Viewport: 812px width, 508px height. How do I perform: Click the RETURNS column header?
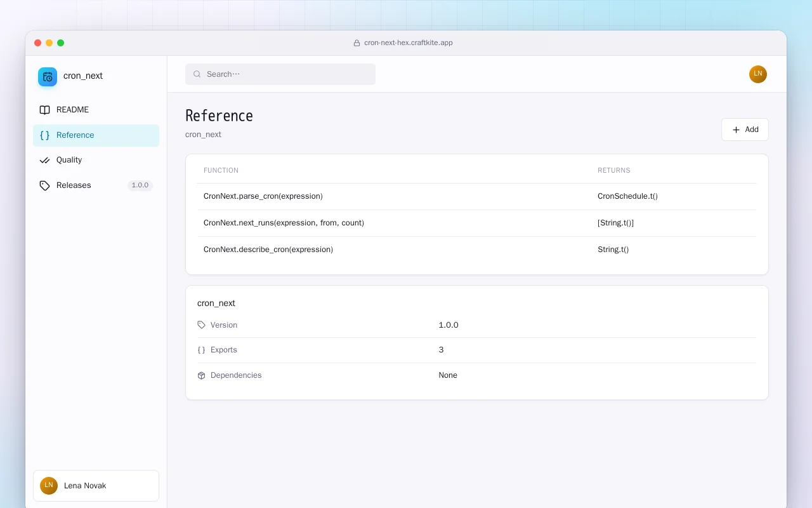coord(614,170)
